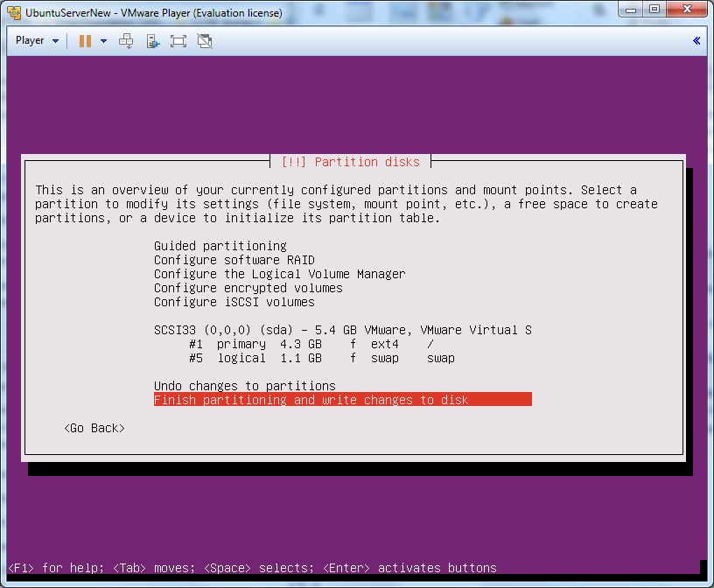The image size is (714, 588).
Task: Pause the virtual machine
Action: (x=85, y=40)
